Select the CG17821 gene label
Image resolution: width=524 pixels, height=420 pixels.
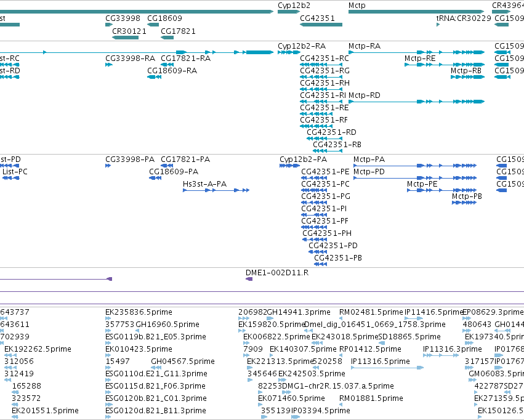[x=178, y=31]
